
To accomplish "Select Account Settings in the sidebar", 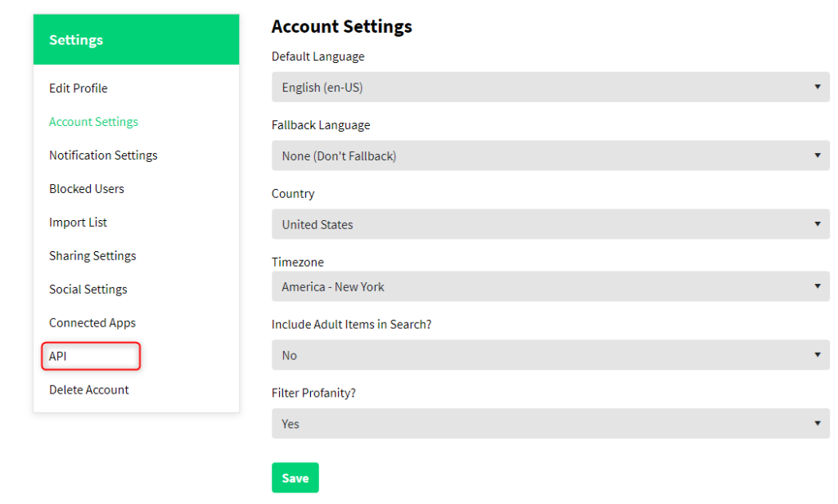I will point(93,122).
